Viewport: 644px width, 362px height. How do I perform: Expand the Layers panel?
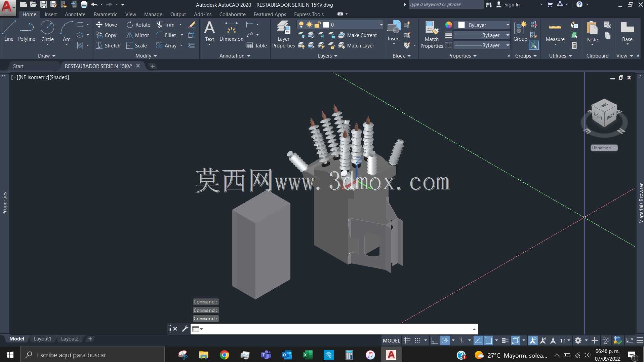point(327,56)
